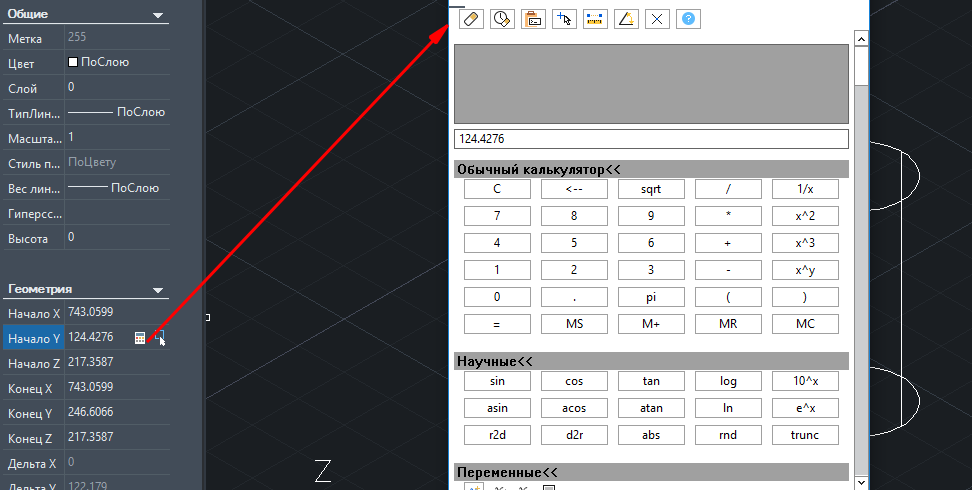Click the backspace <-- button
Screen dimensions: 972x490
[574, 189]
